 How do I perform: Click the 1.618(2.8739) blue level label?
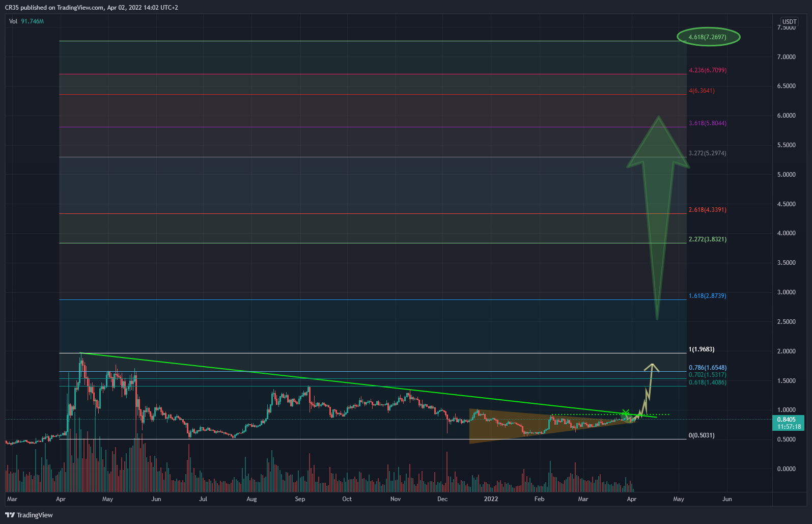tap(707, 296)
